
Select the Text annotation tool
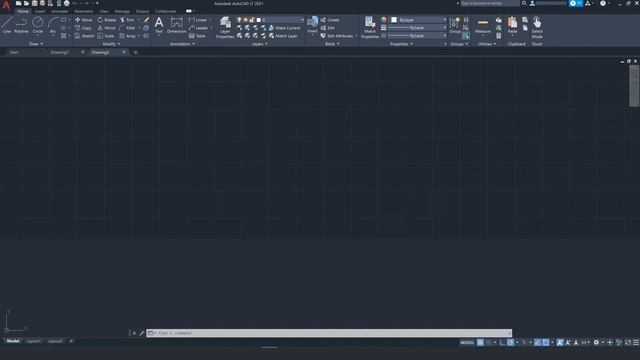tap(159, 24)
